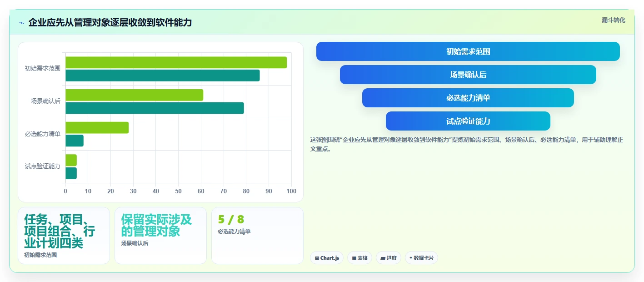Select the 场景确认后 funnel stage

468,75
